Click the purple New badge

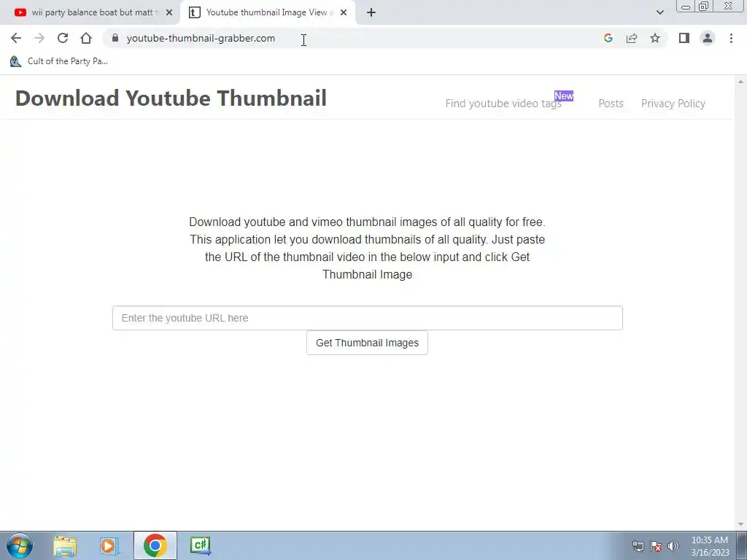coord(564,96)
